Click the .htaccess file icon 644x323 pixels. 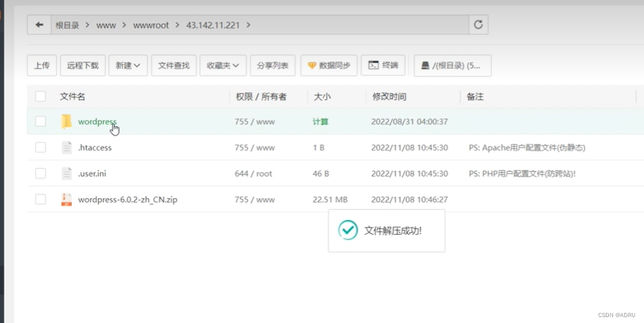[67, 148]
